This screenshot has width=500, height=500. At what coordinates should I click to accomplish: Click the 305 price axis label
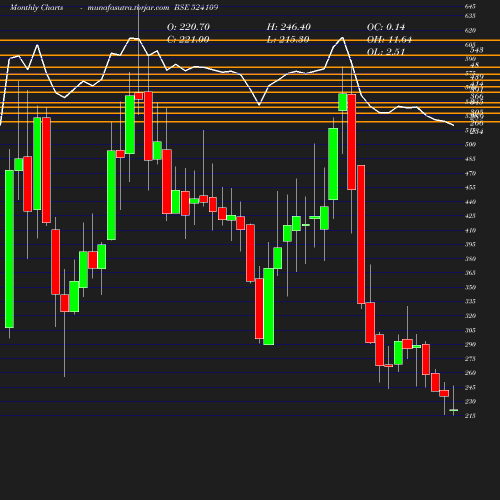tap(470, 330)
